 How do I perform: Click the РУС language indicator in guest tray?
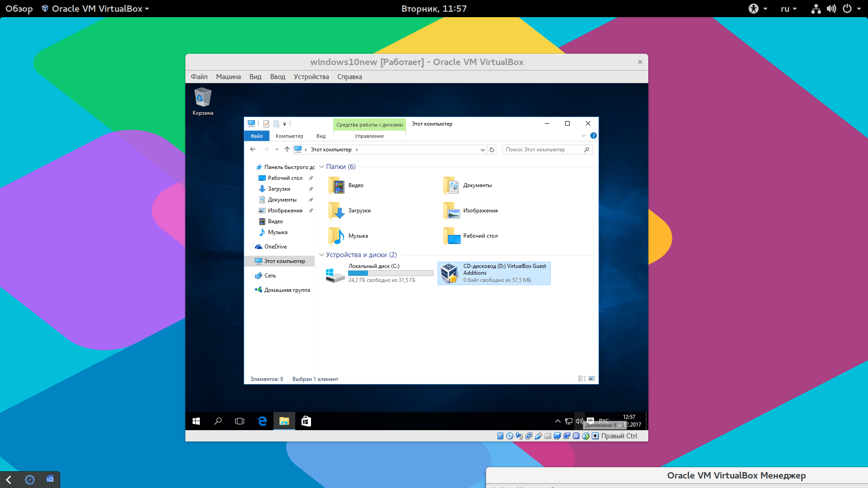pyautogui.click(x=604, y=420)
